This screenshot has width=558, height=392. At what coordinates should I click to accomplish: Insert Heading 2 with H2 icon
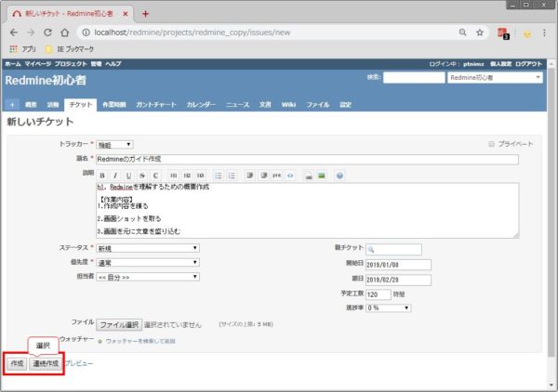(187, 176)
